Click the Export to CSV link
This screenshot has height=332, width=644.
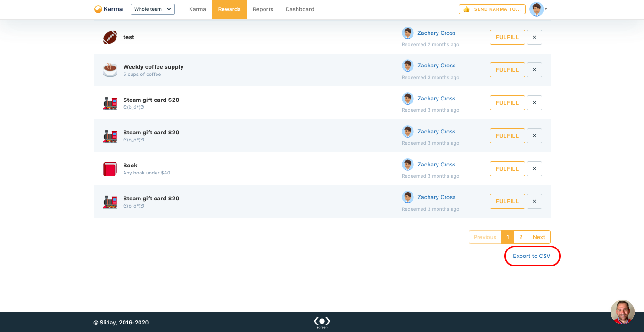(x=532, y=256)
